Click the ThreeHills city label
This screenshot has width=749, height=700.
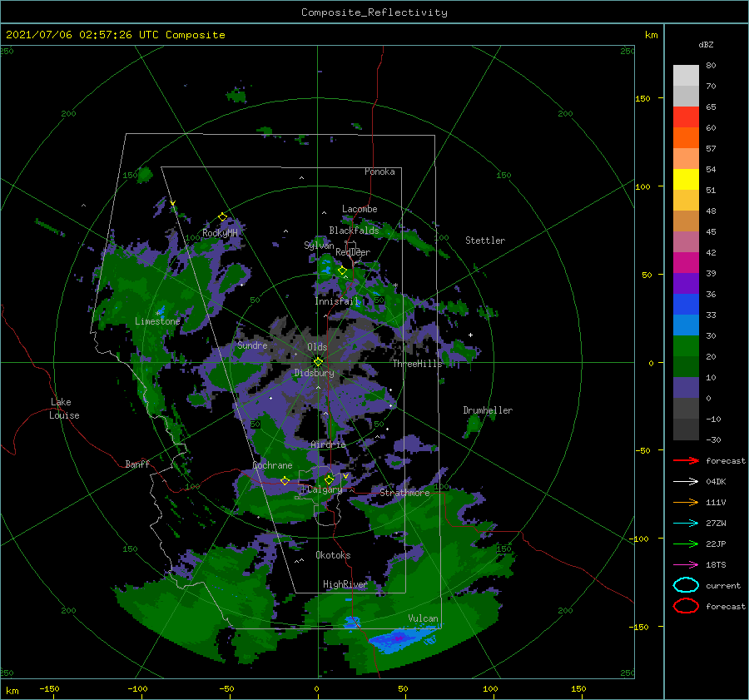click(417, 364)
